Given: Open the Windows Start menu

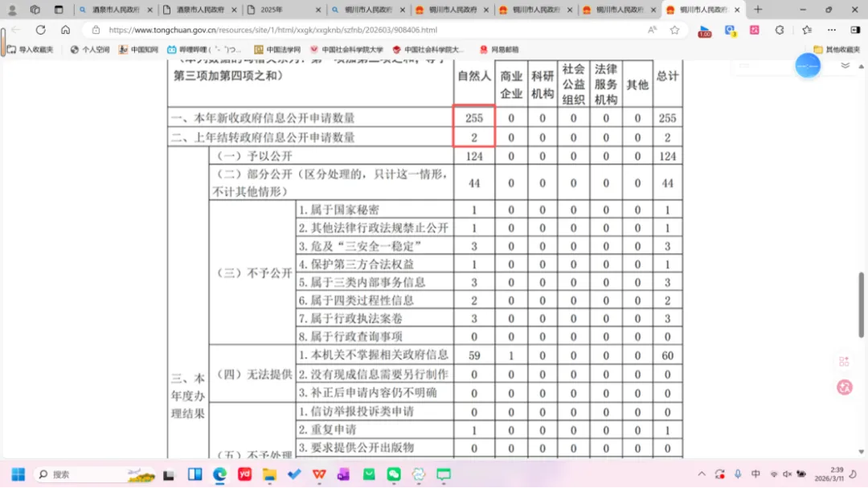Looking at the screenshot, I should tap(18, 474).
